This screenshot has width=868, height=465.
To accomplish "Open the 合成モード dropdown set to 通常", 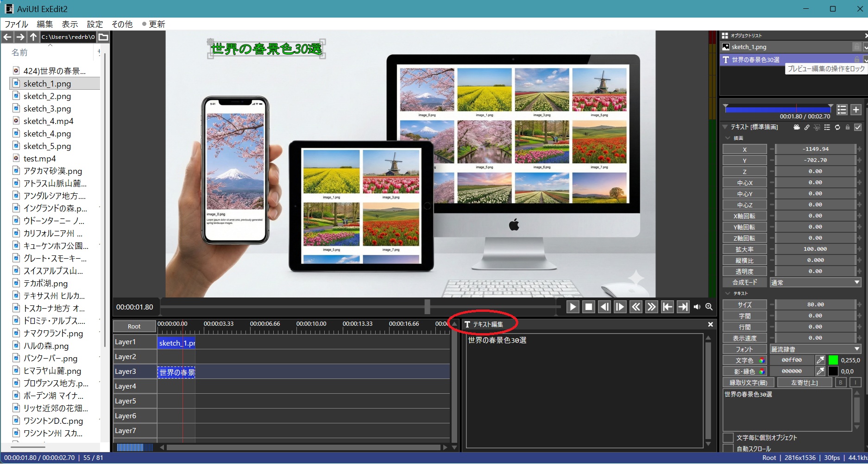I will (815, 283).
